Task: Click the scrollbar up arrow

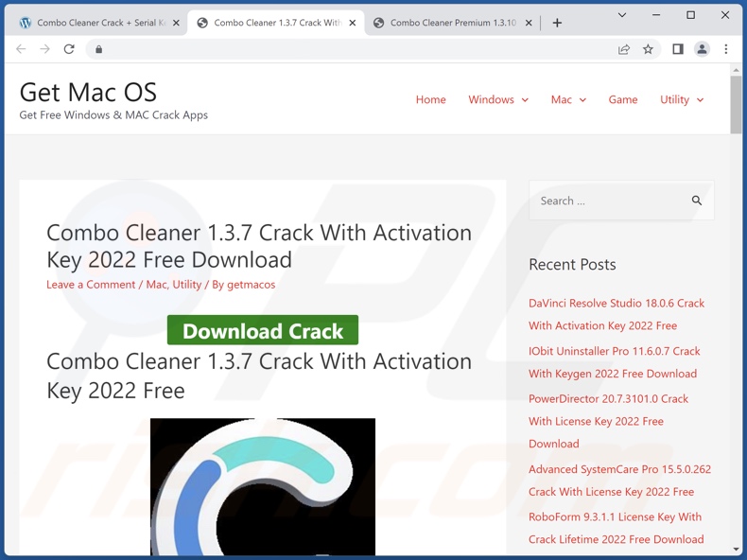Action: [736, 70]
